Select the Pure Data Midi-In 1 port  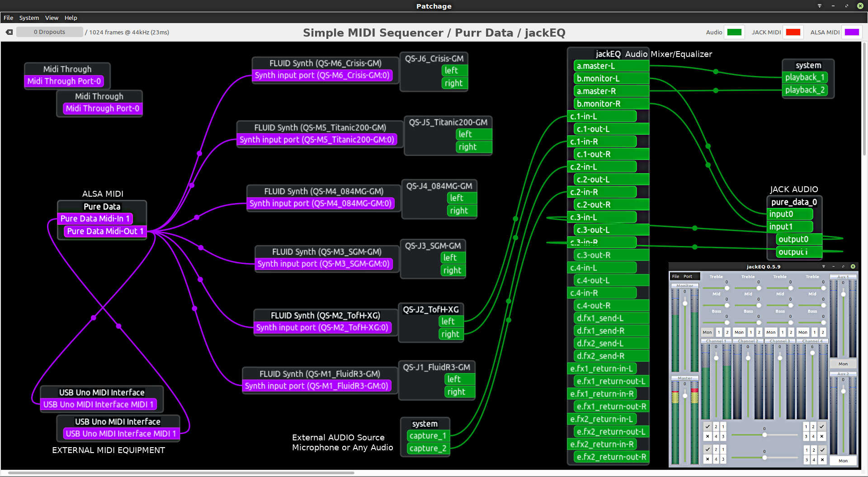[x=95, y=219]
